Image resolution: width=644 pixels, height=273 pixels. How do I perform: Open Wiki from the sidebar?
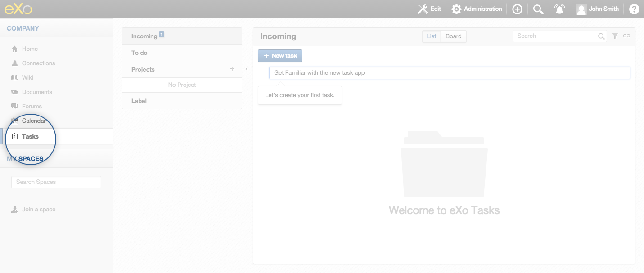click(x=27, y=77)
